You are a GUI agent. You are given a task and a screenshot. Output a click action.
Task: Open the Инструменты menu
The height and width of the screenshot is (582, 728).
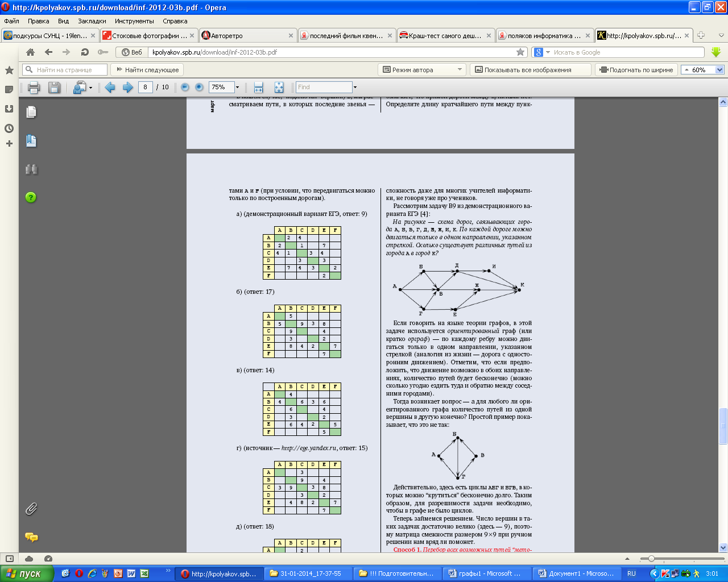[134, 21]
